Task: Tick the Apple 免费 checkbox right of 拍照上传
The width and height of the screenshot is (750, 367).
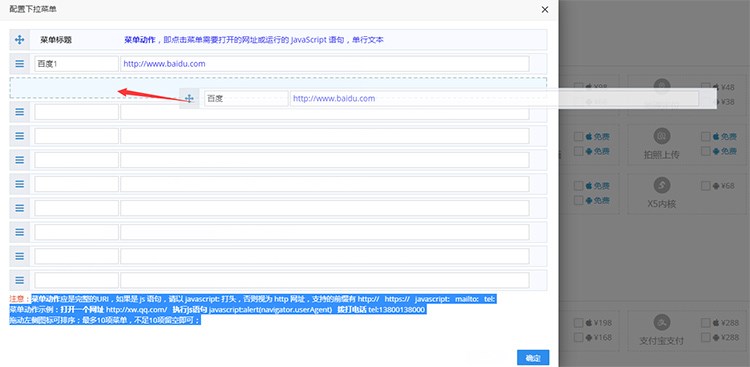Action: click(x=706, y=136)
